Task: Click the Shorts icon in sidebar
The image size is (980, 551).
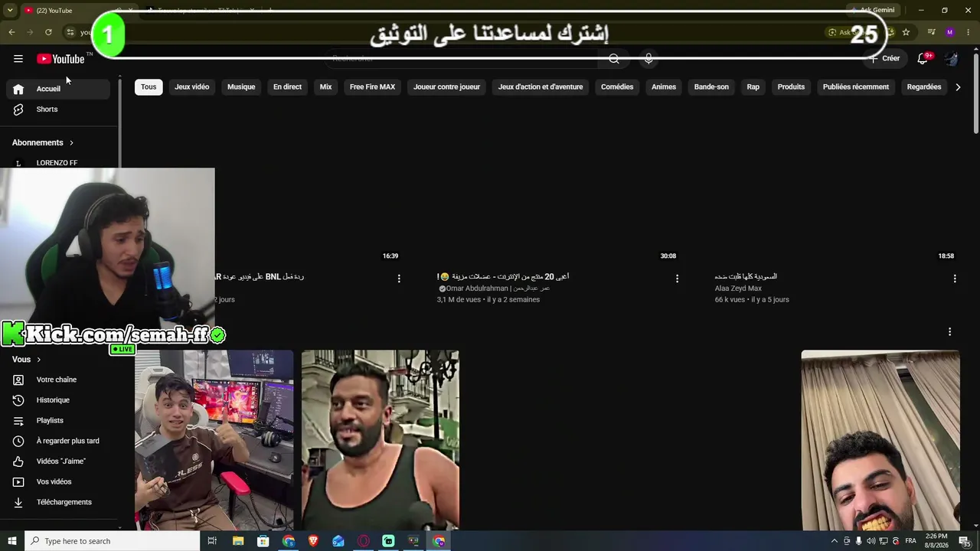Action: pos(18,109)
